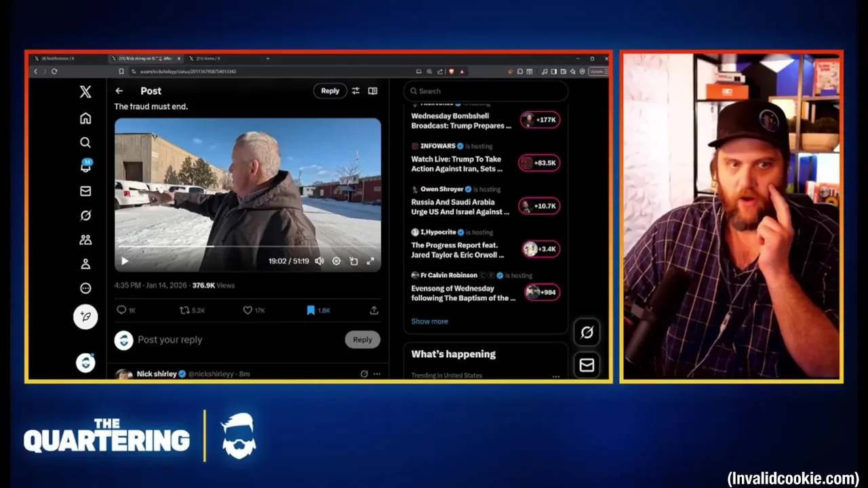Click the X Search box

486,91
